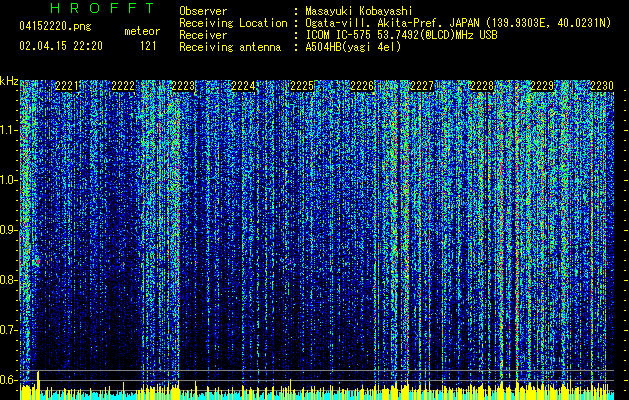Click the 2230 time marker
The image size is (629, 400).
tap(602, 86)
